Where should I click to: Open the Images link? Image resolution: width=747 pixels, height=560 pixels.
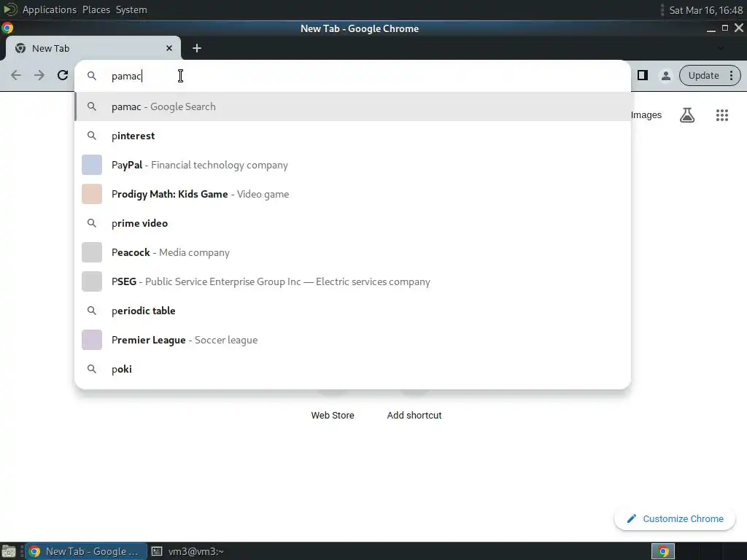(x=646, y=114)
